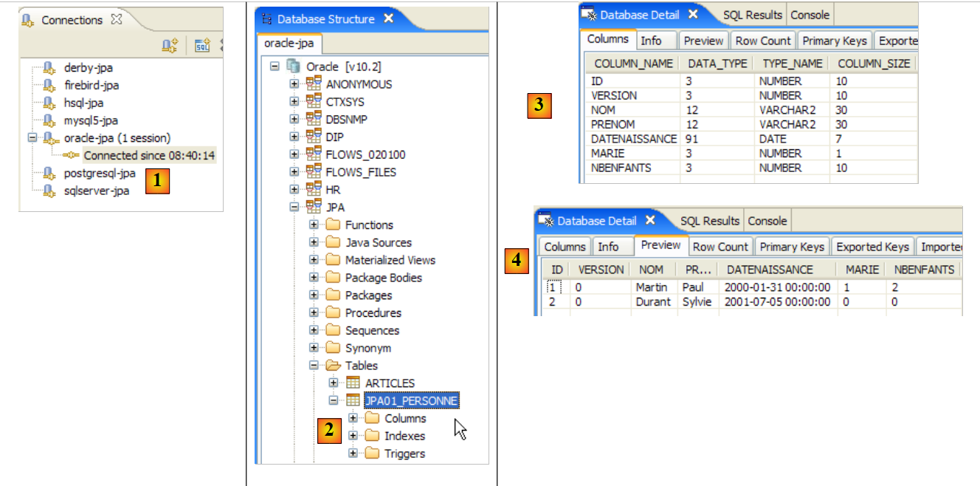Open the SQL Results tab in lower panel
This screenshot has height=486, width=980.
[709, 221]
